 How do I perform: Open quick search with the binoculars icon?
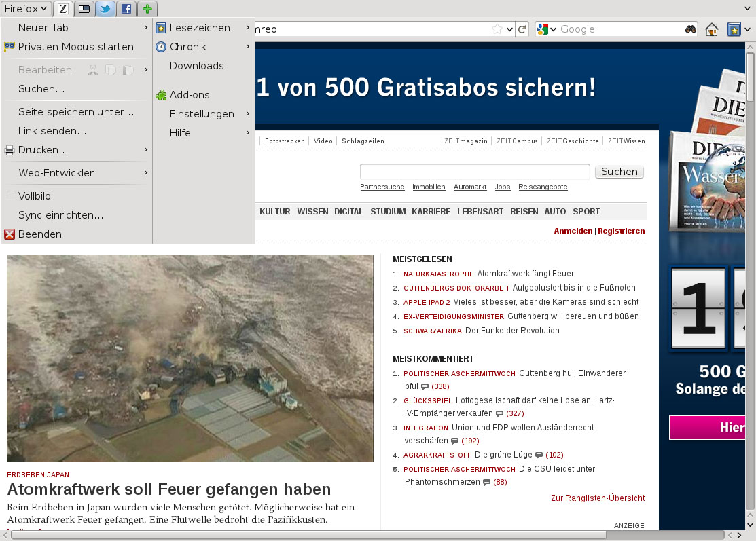689,30
